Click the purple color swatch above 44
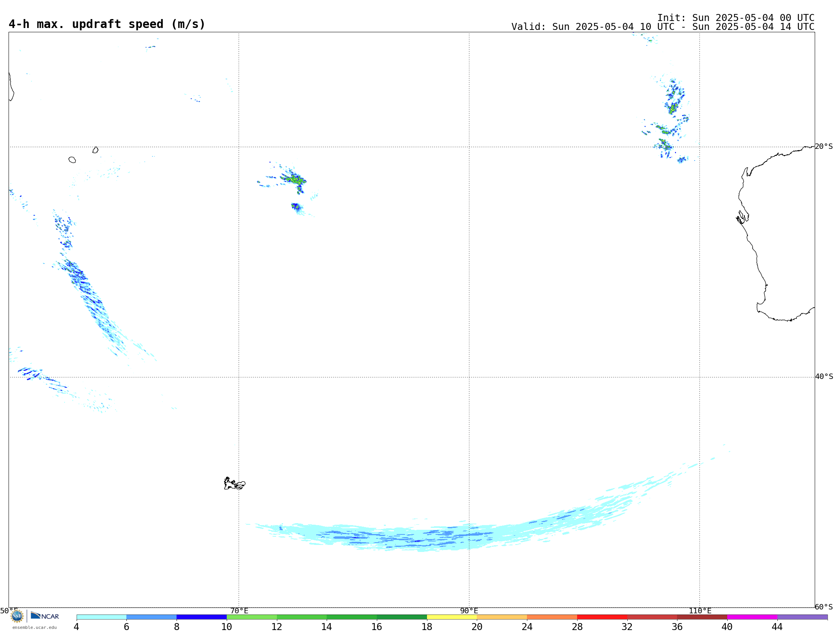The image size is (840, 632). pos(802,617)
